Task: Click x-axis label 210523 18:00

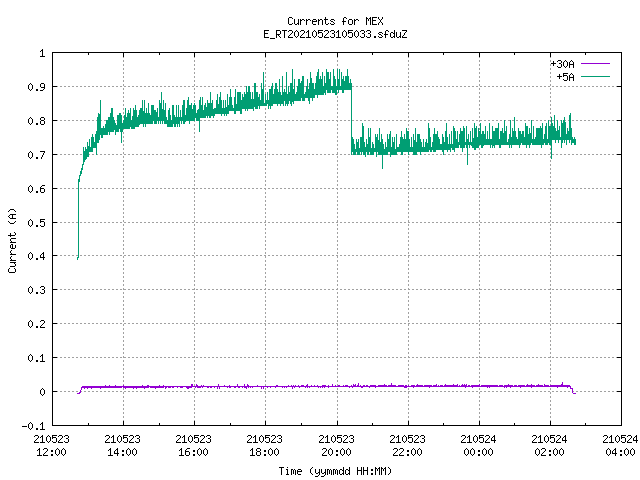Action: coord(264,446)
